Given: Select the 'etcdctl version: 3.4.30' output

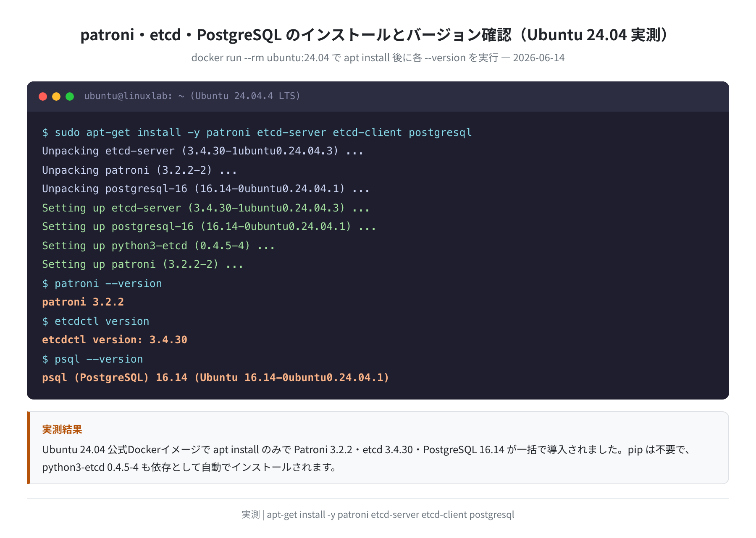Looking at the screenshot, I should click(x=115, y=340).
